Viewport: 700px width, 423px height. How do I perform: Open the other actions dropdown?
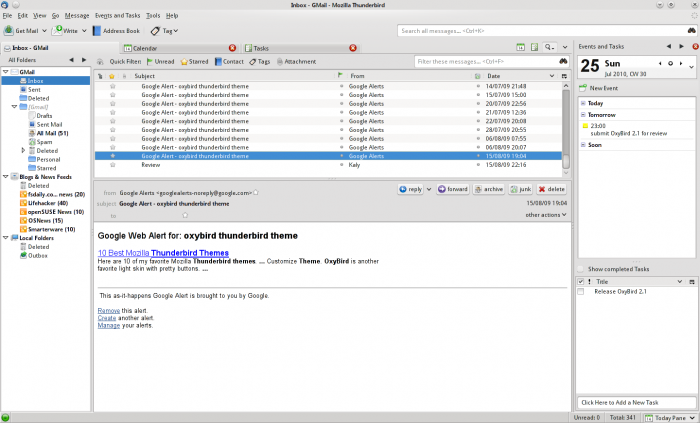546,215
